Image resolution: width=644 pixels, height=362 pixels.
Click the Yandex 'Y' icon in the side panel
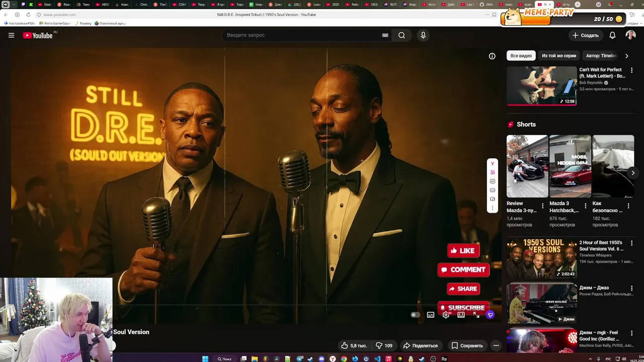[492, 164]
